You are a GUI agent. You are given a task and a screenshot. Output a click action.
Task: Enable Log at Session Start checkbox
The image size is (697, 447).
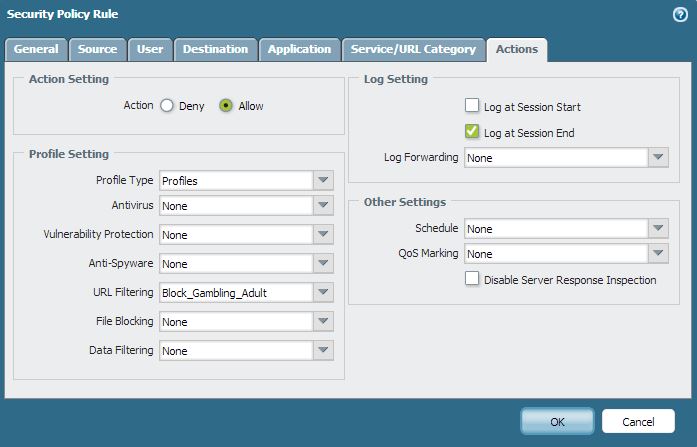[472, 106]
